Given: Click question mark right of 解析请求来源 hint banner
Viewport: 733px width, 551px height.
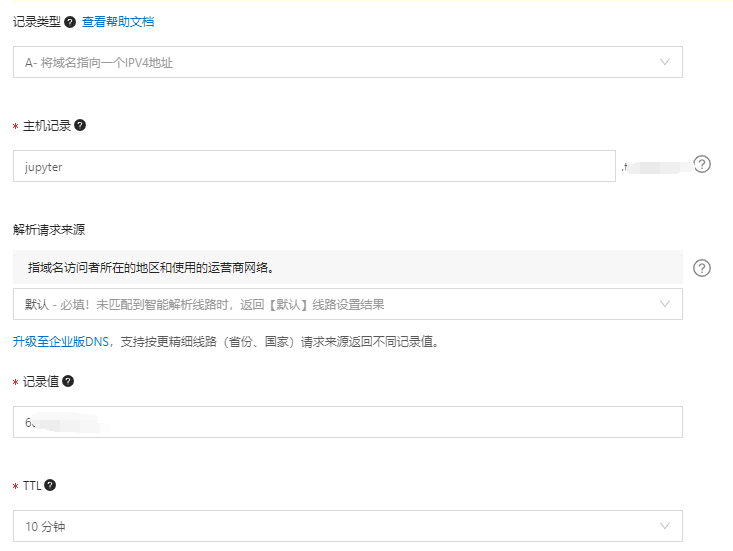Looking at the screenshot, I should 702,268.
